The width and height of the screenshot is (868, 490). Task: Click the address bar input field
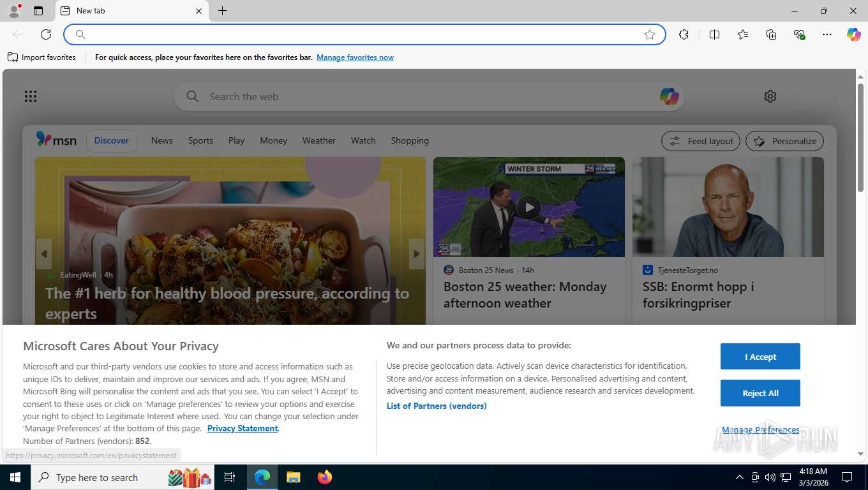(x=364, y=34)
